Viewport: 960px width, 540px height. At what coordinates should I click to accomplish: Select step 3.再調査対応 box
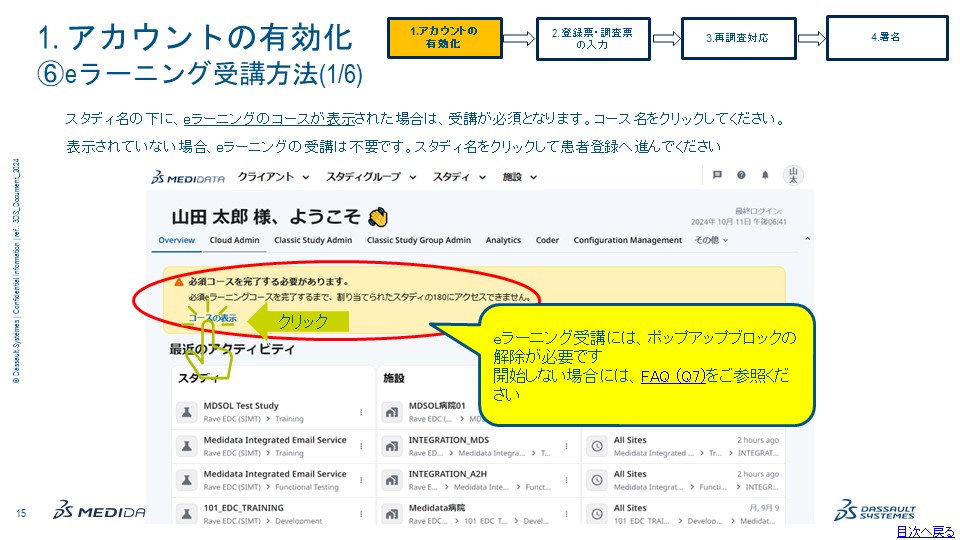coord(738,38)
